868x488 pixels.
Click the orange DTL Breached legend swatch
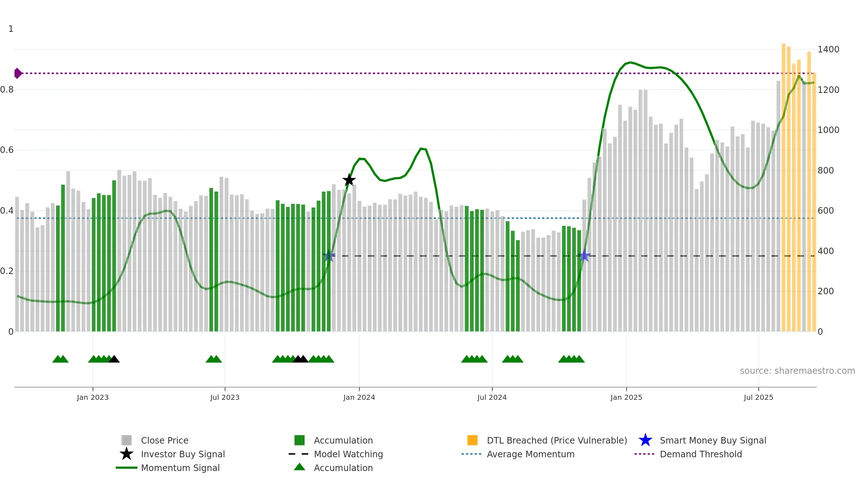[472, 440]
